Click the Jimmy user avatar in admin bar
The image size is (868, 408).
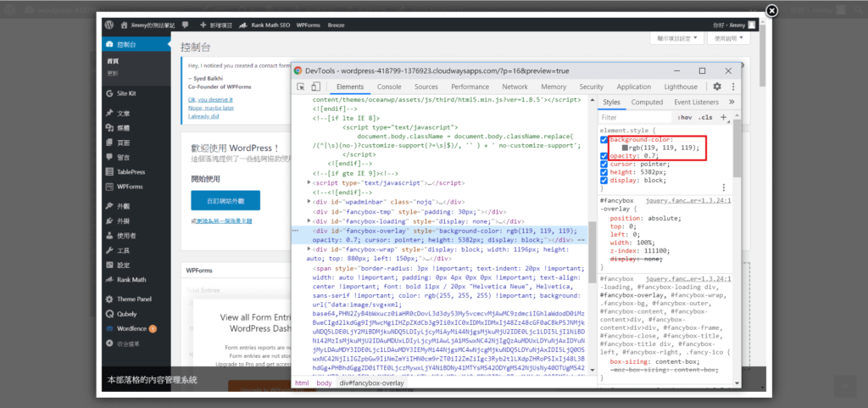coord(751,25)
